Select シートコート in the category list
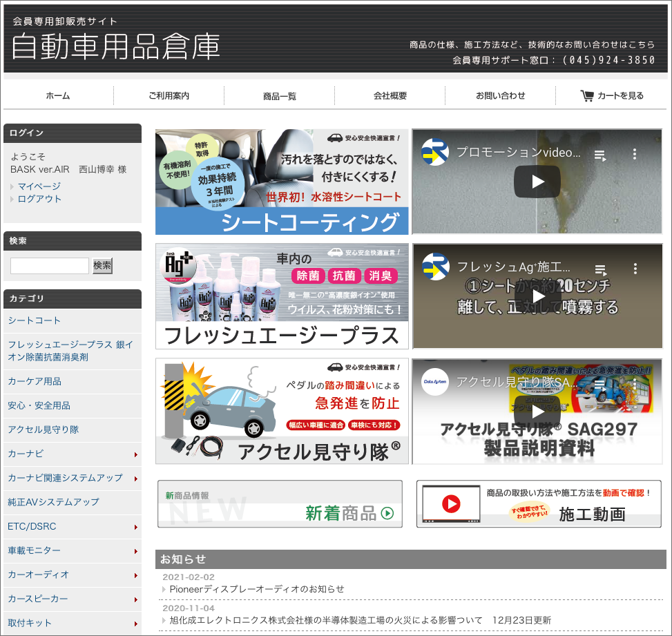Viewport: 672px width, 636px height. [35, 320]
